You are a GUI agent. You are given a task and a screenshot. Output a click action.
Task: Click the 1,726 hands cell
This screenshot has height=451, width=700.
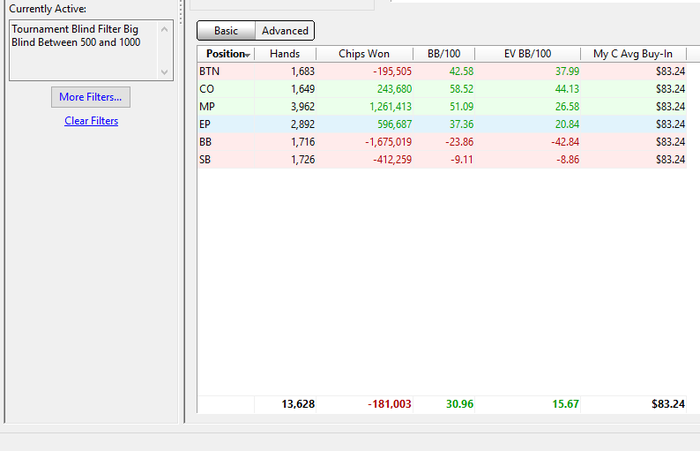303,159
